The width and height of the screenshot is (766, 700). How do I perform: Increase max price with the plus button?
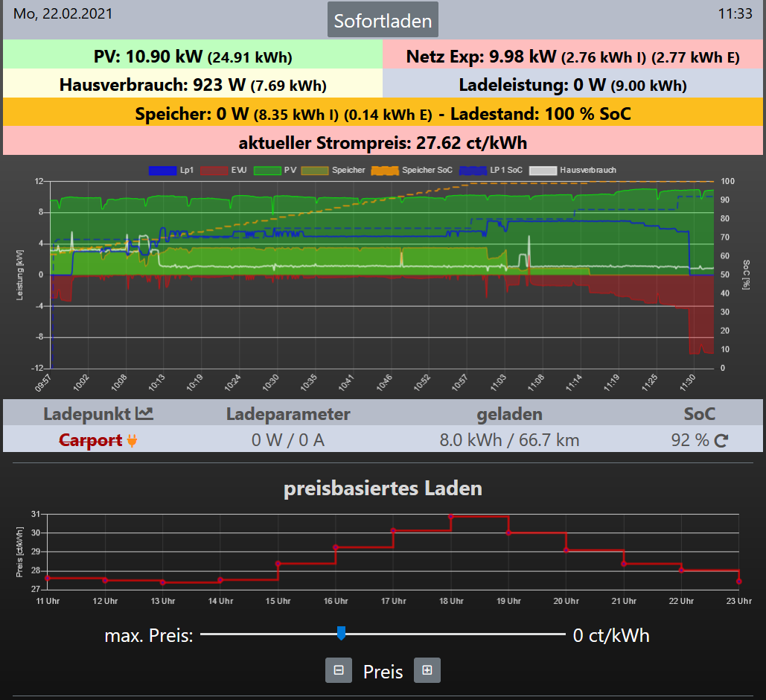427,670
